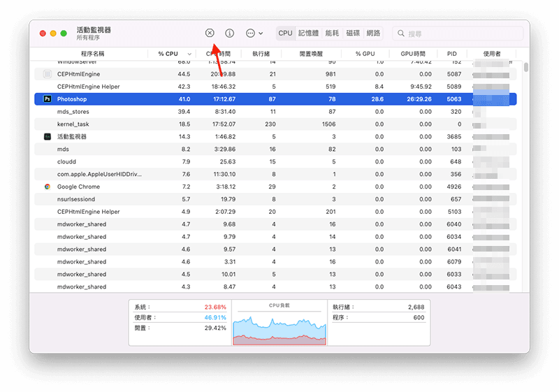
Task: Switch to the 網路 tab
Action: (x=374, y=33)
